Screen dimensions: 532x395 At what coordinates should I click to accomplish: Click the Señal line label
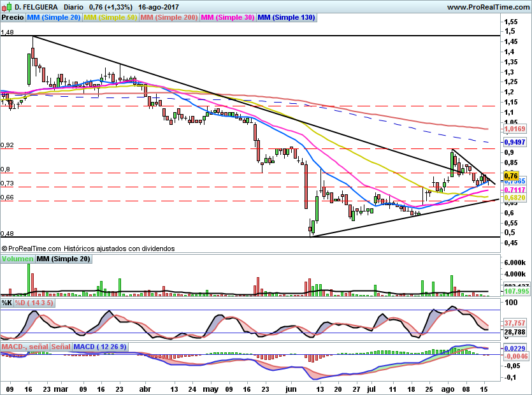pos(61,347)
